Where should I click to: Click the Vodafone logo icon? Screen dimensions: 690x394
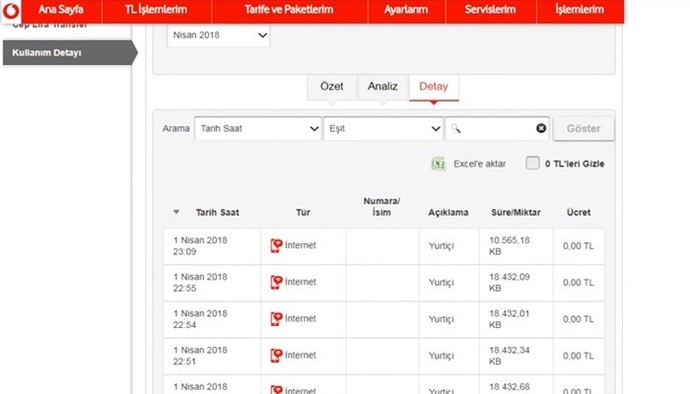(x=11, y=11)
